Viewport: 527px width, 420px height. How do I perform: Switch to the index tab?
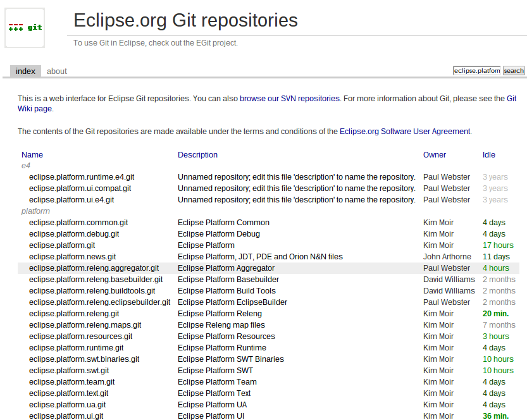tap(25, 71)
